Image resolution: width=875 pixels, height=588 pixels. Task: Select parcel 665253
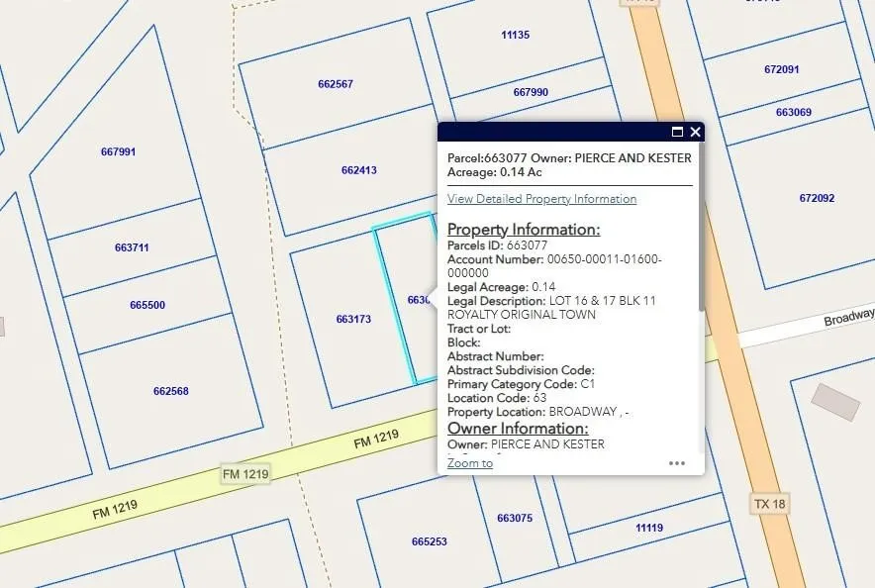pos(429,541)
